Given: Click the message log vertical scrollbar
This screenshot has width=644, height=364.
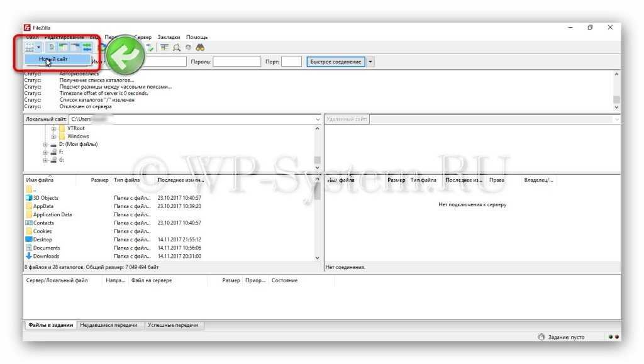Looking at the screenshot, I should pyautogui.click(x=616, y=91).
